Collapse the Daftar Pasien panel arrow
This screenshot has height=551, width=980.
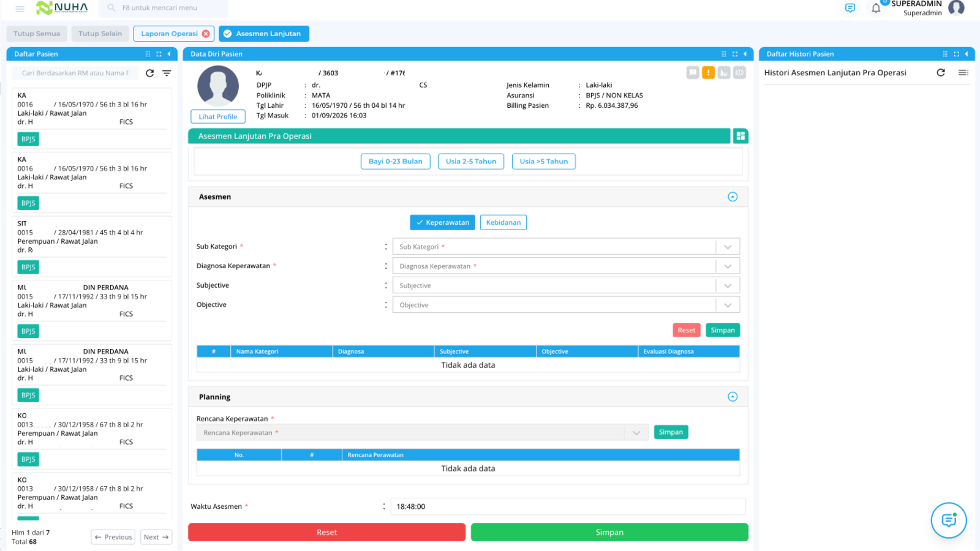pyautogui.click(x=169, y=54)
